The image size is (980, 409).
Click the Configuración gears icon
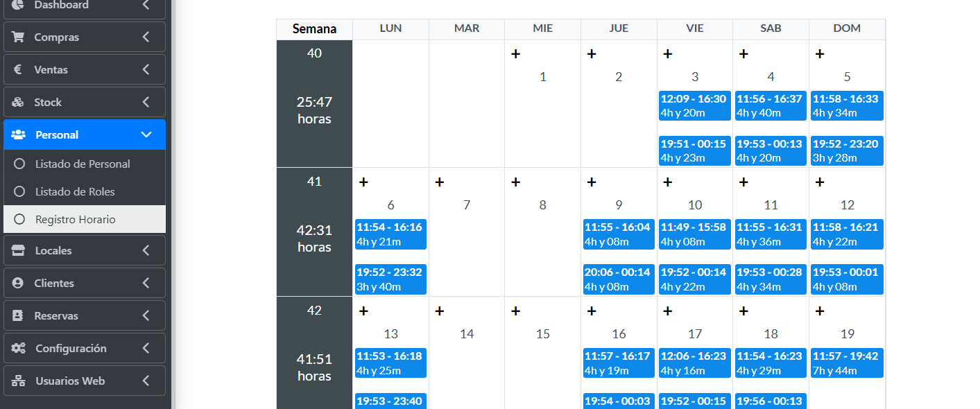tap(19, 348)
